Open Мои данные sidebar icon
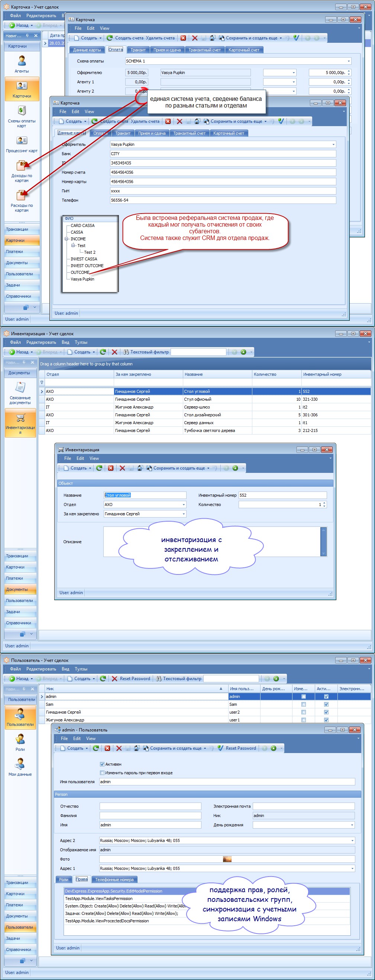 [20, 767]
